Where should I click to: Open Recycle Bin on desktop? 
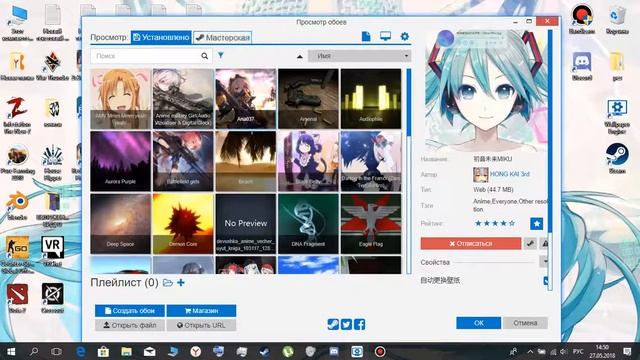(617, 20)
